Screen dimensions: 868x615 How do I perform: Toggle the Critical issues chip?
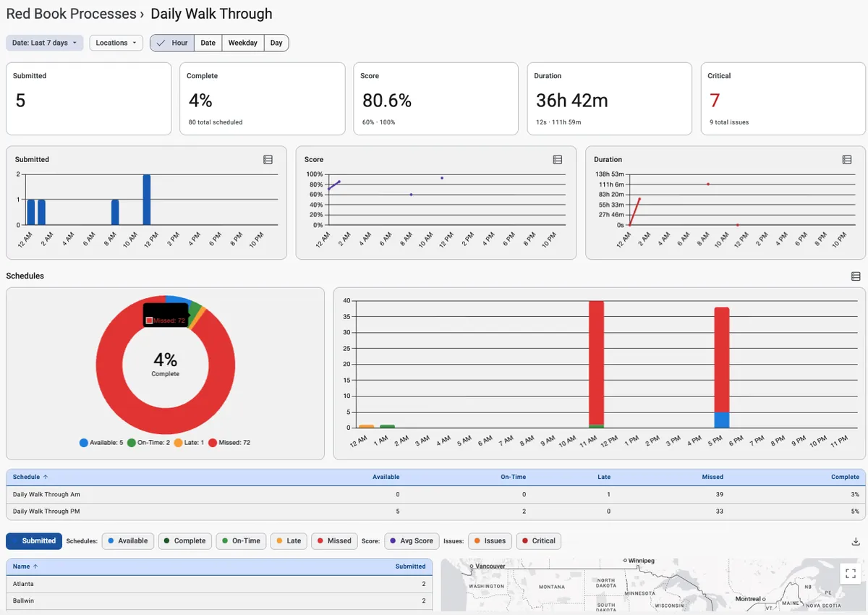tap(539, 541)
